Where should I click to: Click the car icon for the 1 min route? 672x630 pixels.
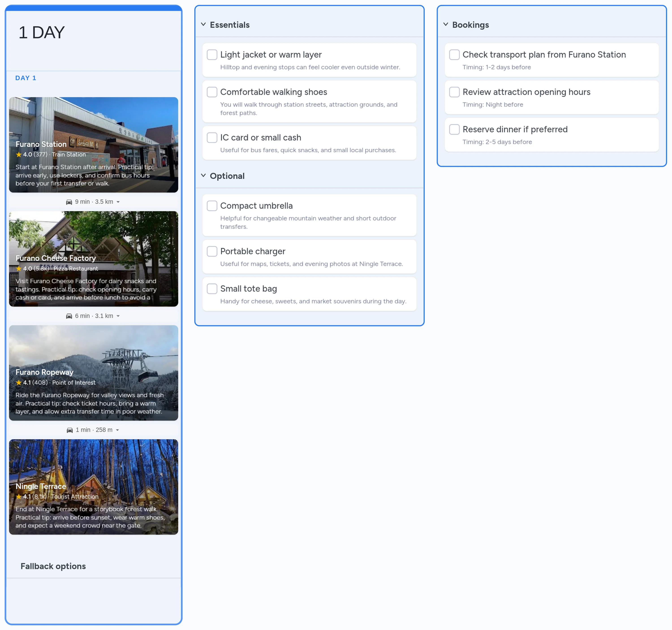pyautogui.click(x=70, y=430)
